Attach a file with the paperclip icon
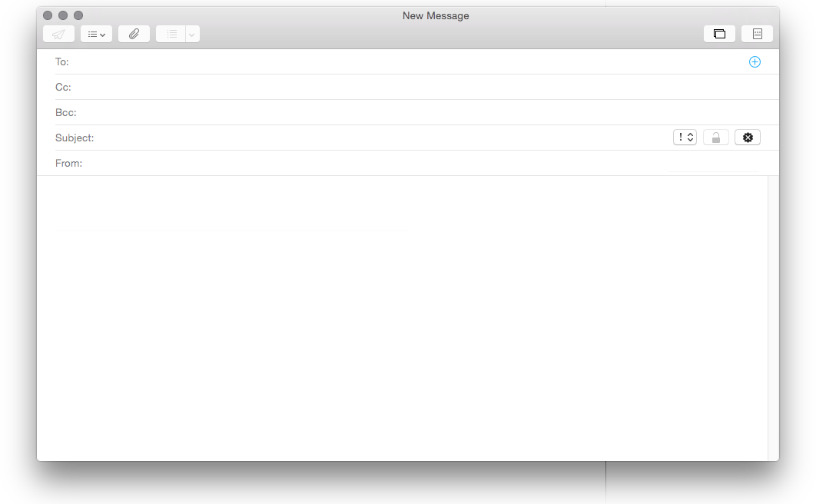Viewport: 816px width, 504px height. click(x=134, y=35)
